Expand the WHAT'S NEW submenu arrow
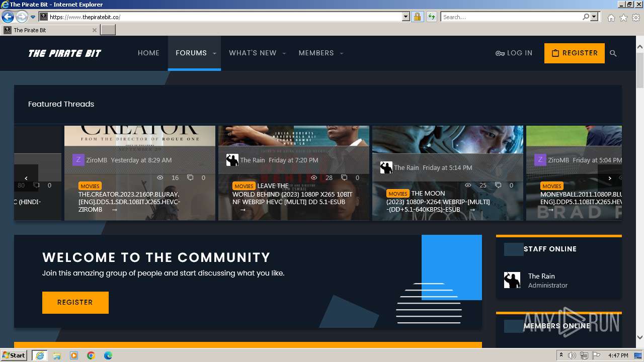 [284, 53]
